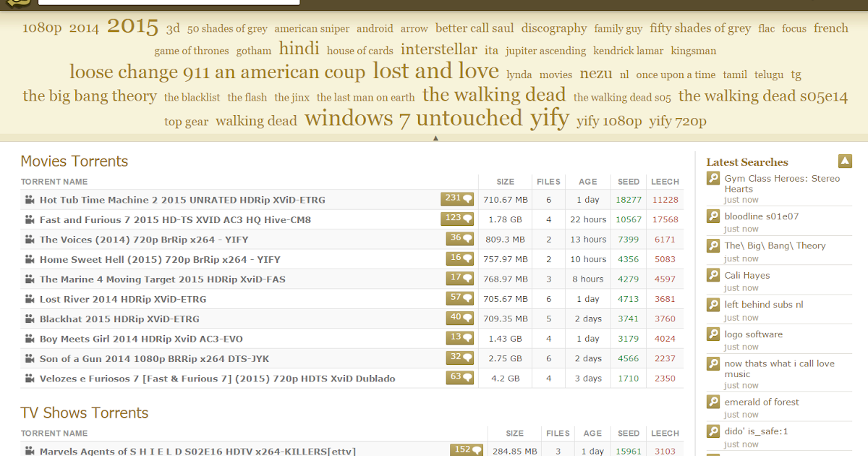Click the 17 comments badge for The Marine 4
The height and width of the screenshot is (456, 868).
pos(459,279)
